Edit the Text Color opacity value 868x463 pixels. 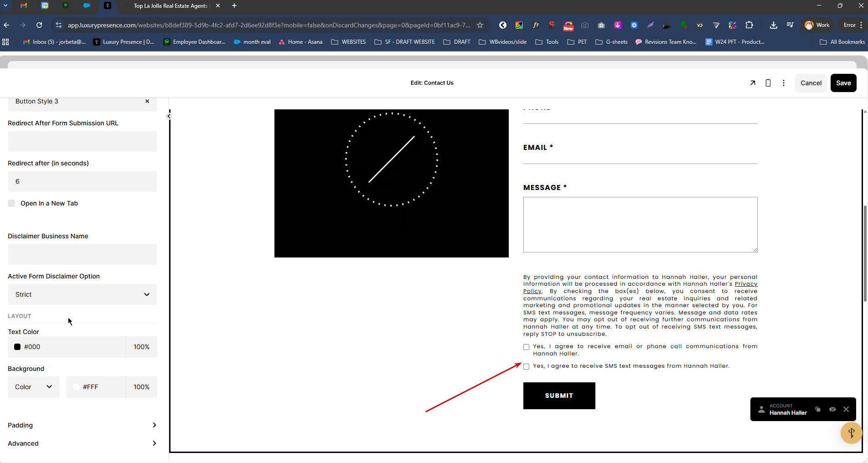141,347
